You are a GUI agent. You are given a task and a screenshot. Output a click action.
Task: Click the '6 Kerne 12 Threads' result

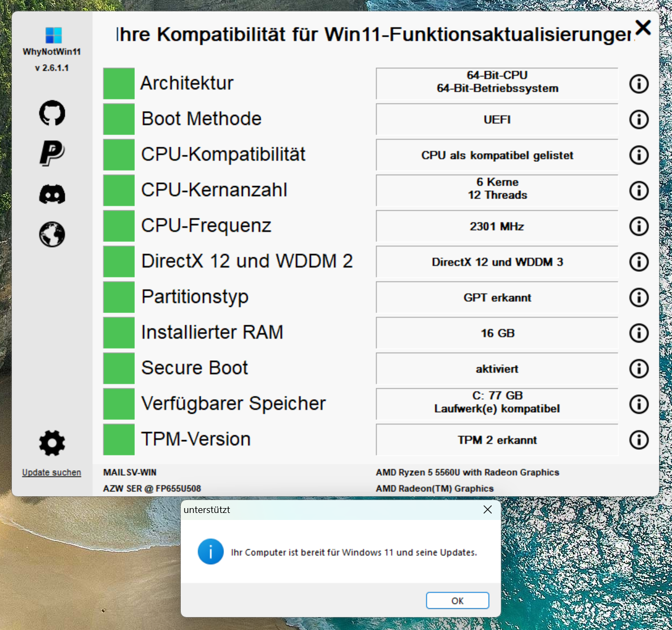coord(497,190)
